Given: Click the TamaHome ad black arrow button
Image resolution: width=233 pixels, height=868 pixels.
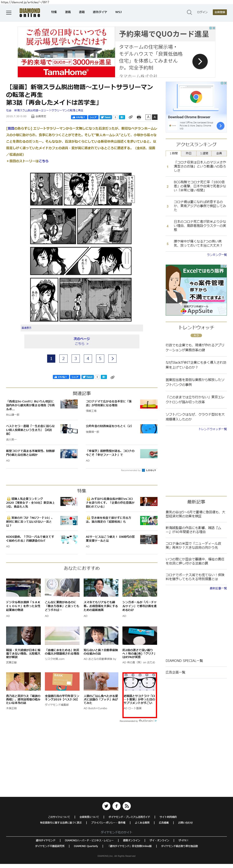Looking at the screenshot, I should (200, 61).
